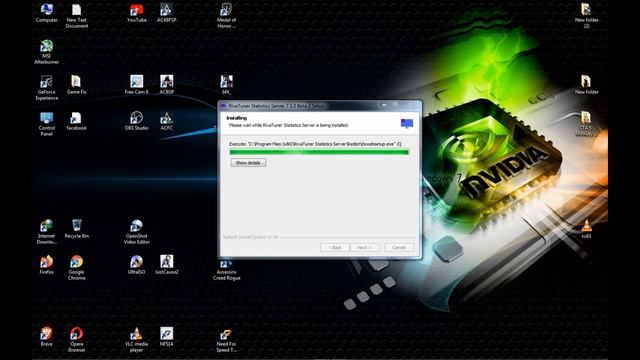Image resolution: width=640 pixels, height=360 pixels.
Task: Select the VLC media player shortcut
Action: (136, 340)
